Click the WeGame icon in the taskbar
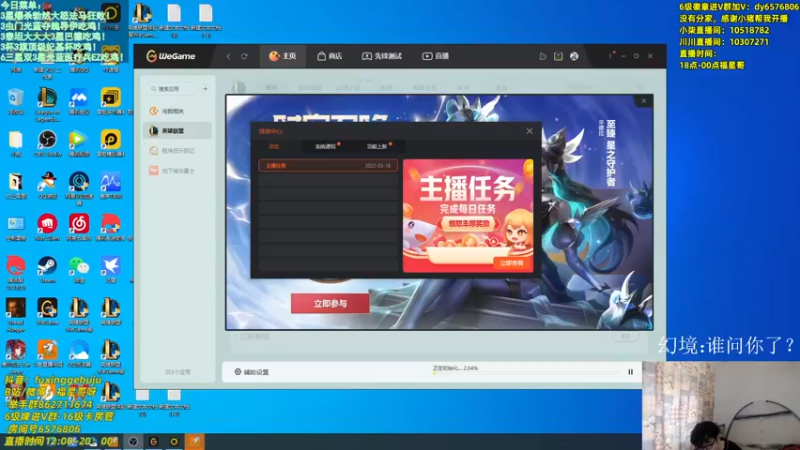Viewport: 800px width, 450px height. (154, 442)
